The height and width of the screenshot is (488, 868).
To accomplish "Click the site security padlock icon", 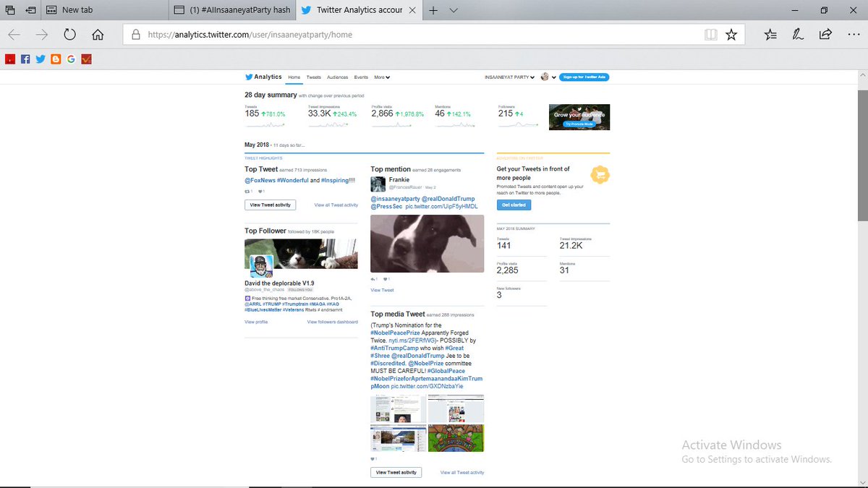I will [x=135, y=35].
